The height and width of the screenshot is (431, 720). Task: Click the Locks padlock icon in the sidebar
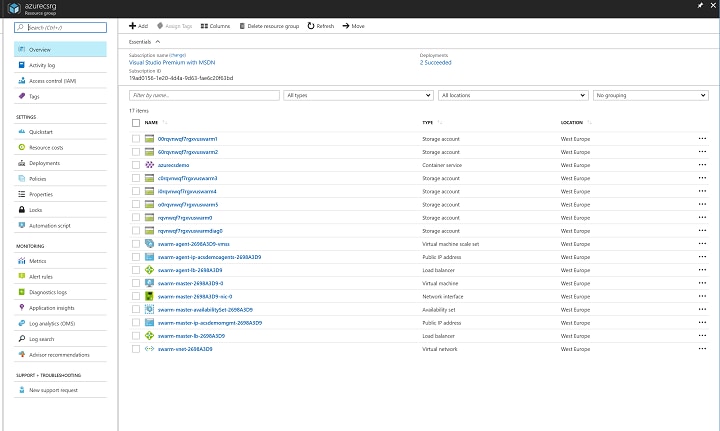[22, 210]
